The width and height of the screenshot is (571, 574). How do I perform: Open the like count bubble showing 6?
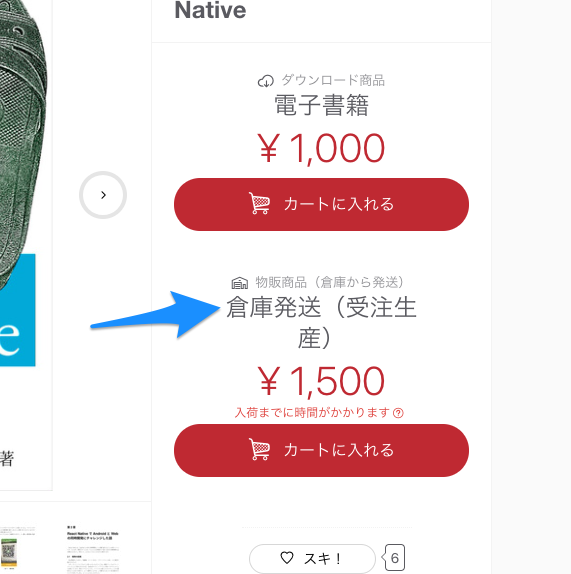(x=393, y=558)
